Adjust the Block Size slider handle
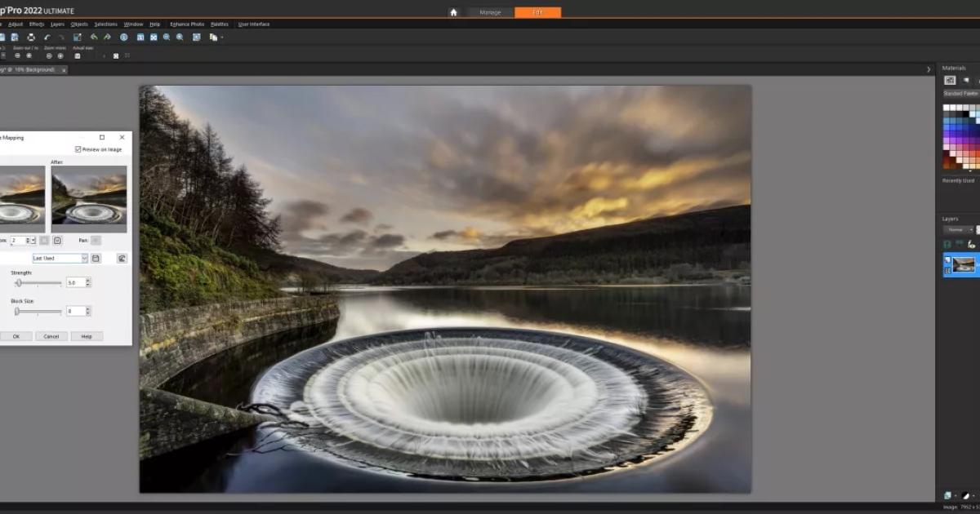The image size is (980, 514). point(17,311)
